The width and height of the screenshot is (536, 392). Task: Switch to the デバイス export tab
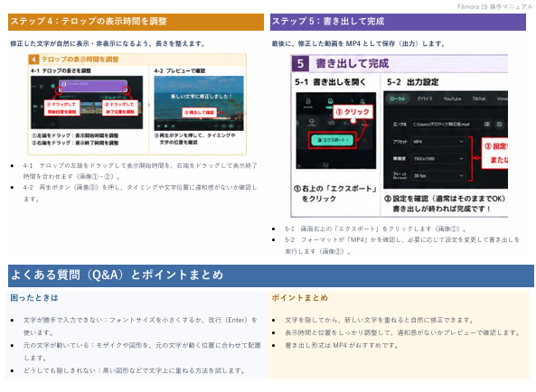point(425,98)
